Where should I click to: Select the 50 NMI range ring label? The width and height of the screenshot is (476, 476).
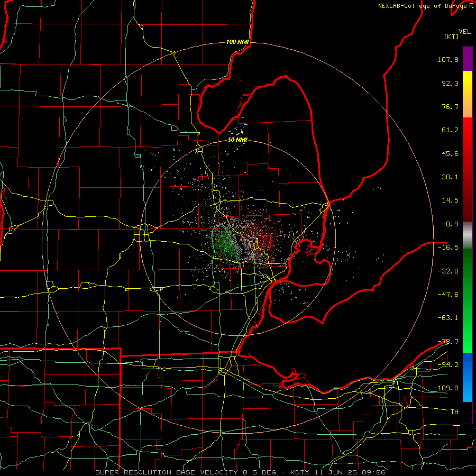(237, 140)
